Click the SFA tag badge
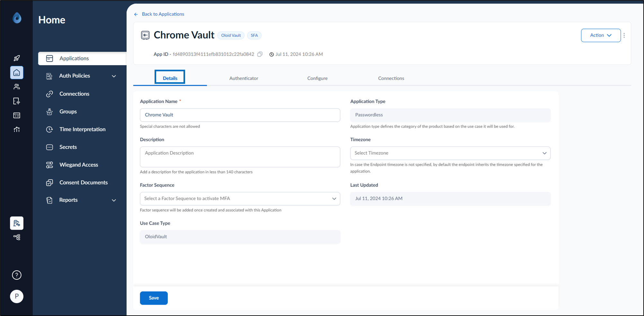The image size is (644, 316). click(254, 35)
